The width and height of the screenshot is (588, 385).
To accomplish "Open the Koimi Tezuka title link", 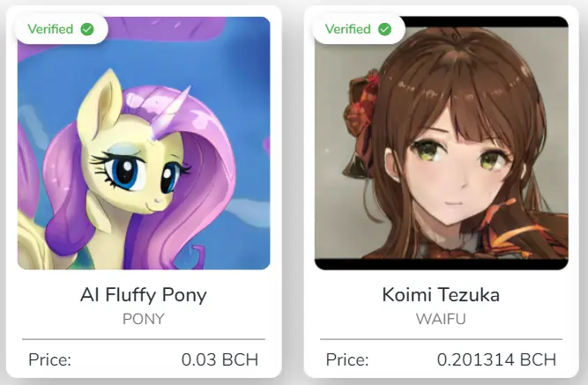I will (x=441, y=294).
